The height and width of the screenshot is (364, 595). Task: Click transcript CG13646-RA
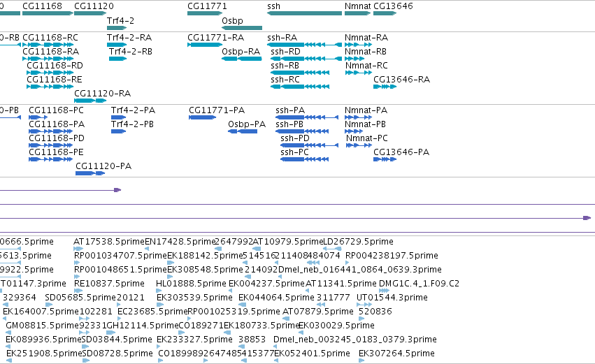[x=402, y=79]
